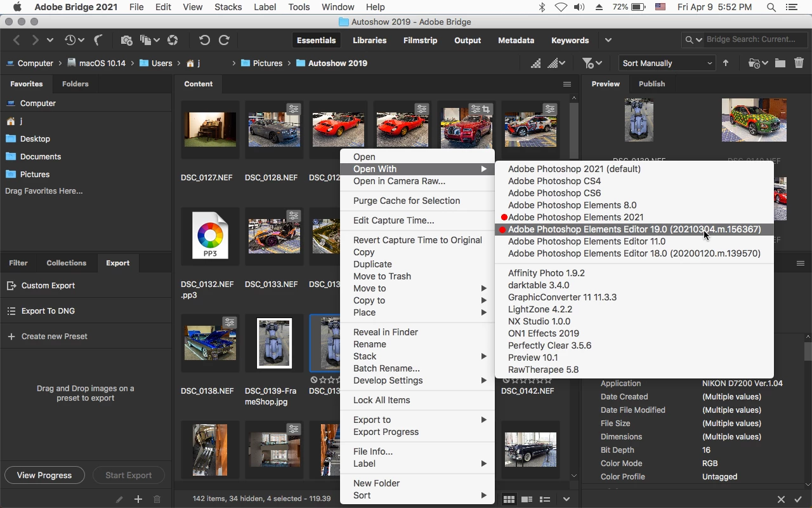Open the recent folders icon
The image size is (812, 508).
point(754,63)
